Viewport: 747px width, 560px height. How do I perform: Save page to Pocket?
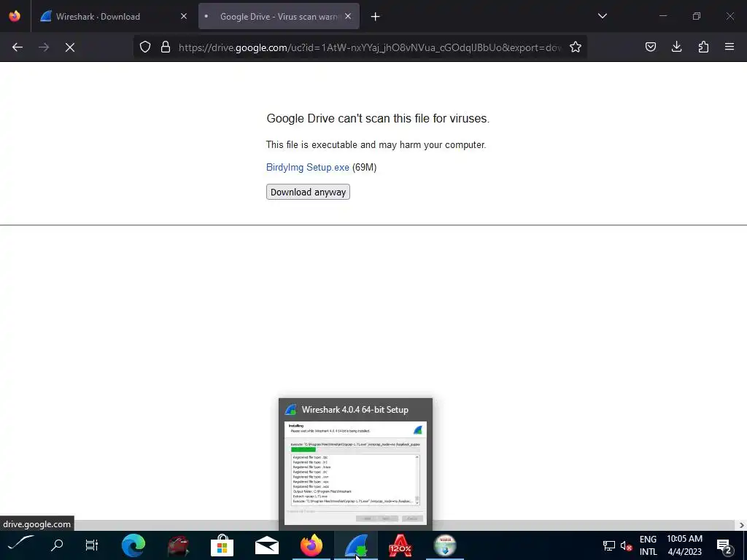click(x=651, y=47)
